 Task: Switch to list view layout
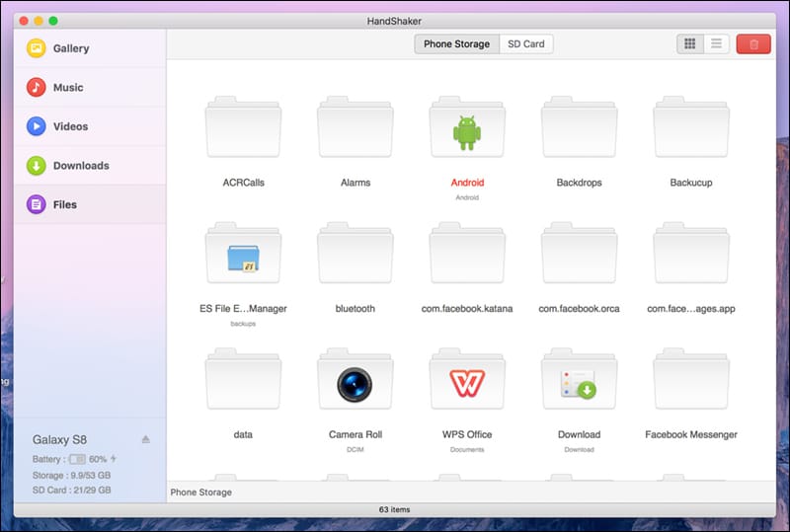(x=716, y=44)
